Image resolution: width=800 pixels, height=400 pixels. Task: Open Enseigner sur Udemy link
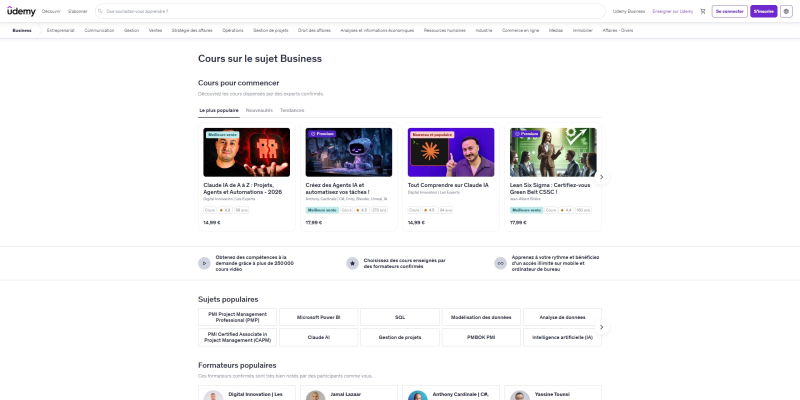click(672, 11)
